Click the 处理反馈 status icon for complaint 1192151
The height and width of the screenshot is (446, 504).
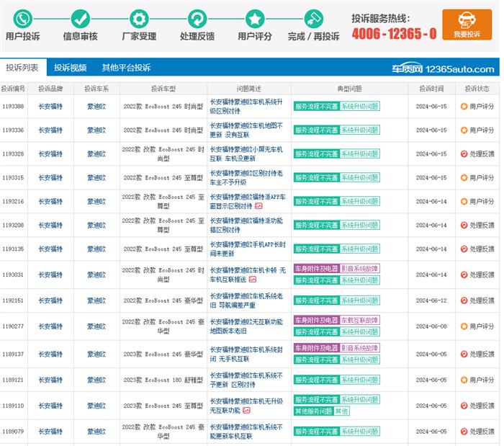click(464, 300)
